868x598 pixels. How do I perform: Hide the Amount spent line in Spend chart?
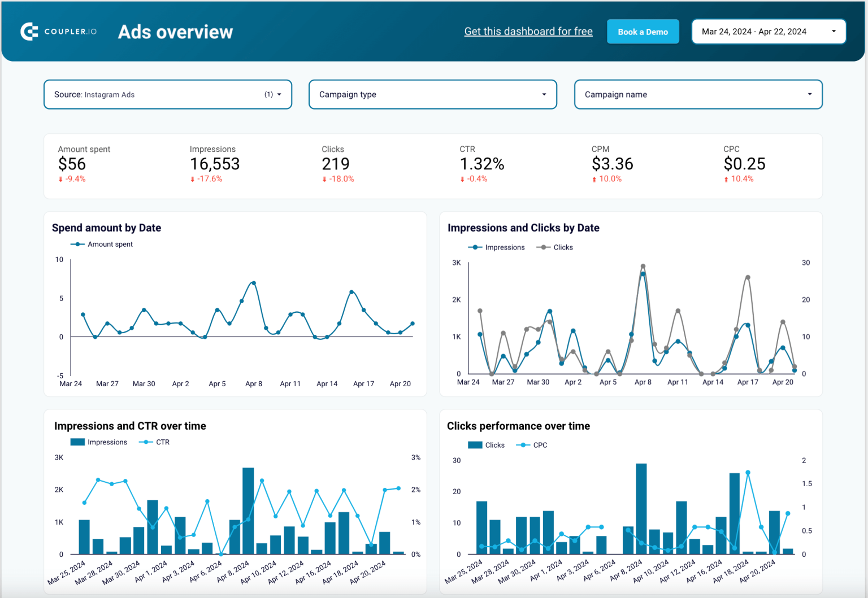pos(76,244)
